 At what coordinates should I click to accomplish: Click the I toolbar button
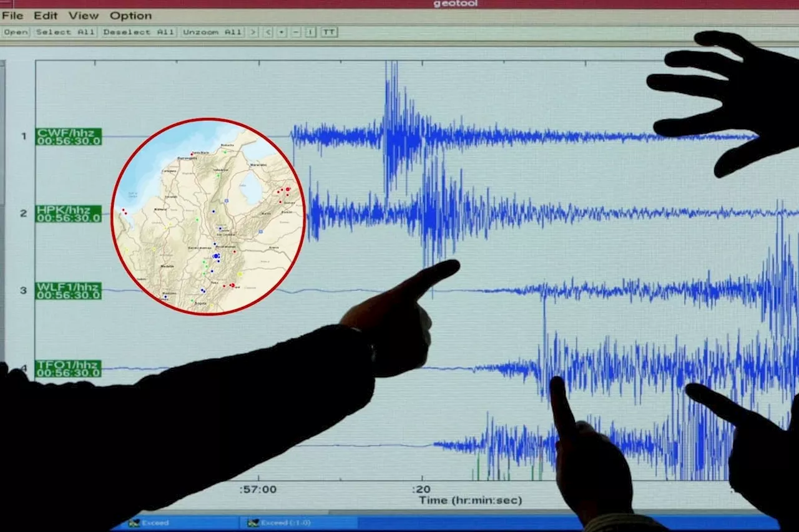(x=310, y=32)
